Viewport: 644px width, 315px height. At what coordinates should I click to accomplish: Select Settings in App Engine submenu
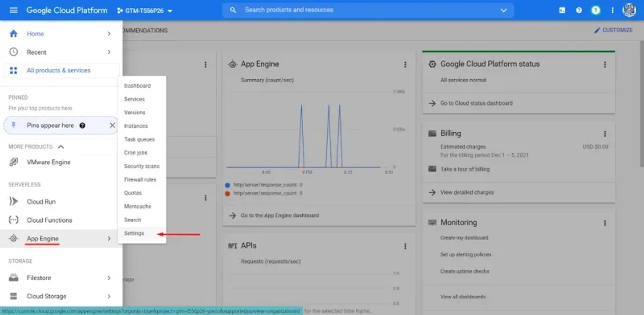(134, 233)
